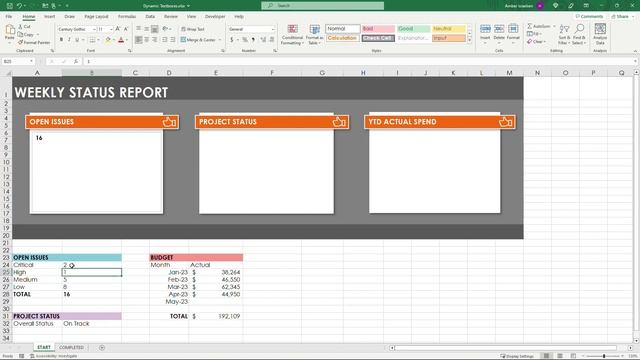Click the Analyze Data button

pos(600,34)
